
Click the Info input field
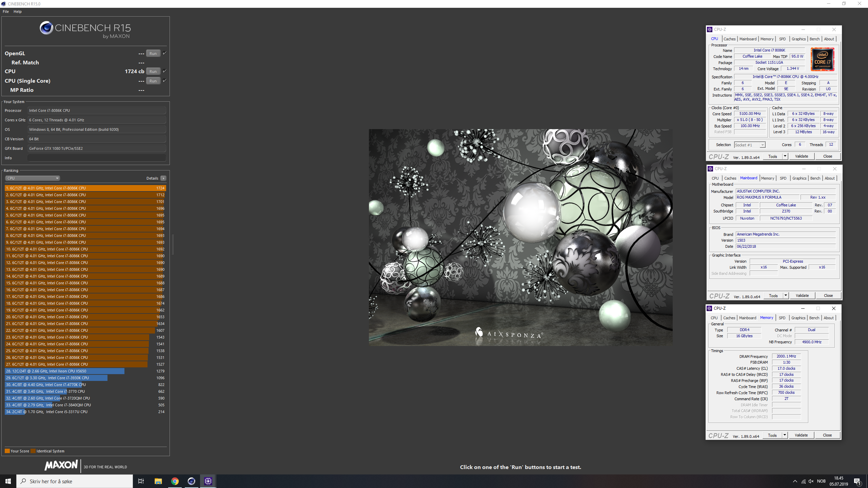point(97,158)
